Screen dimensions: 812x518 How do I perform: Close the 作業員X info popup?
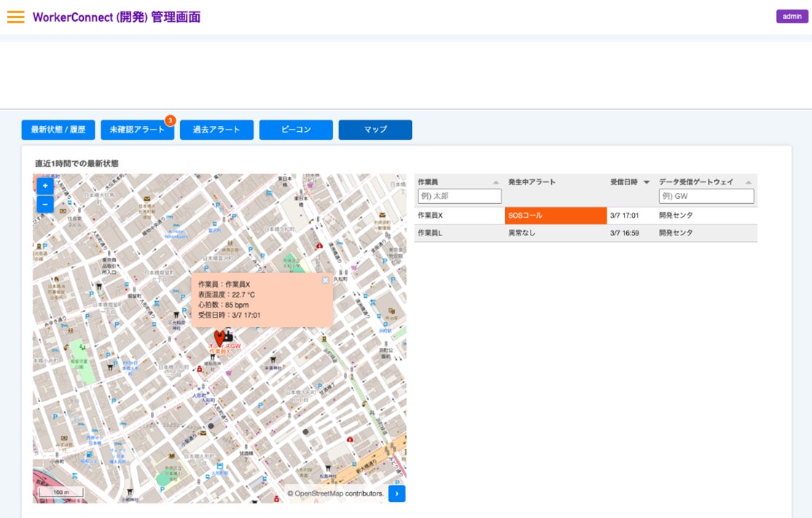point(325,280)
